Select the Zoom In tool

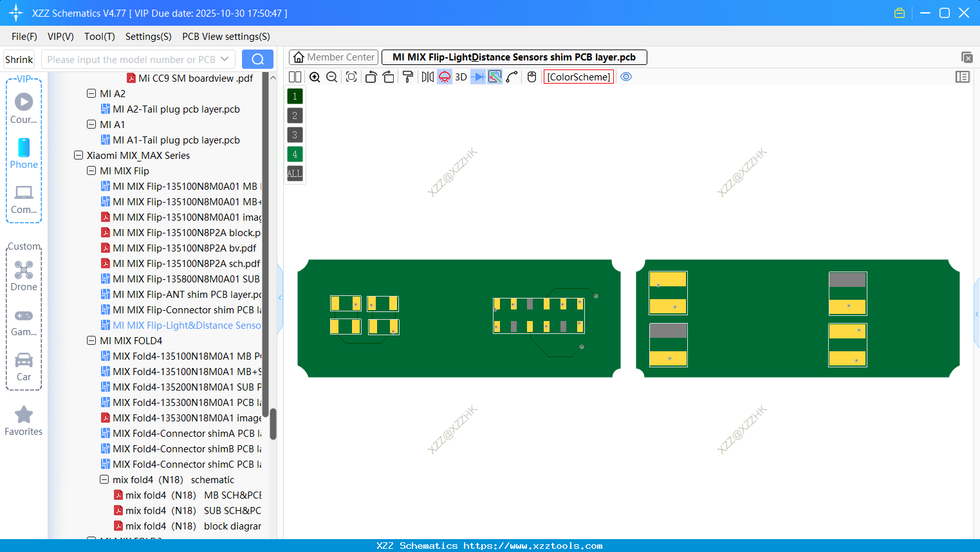[x=315, y=77]
